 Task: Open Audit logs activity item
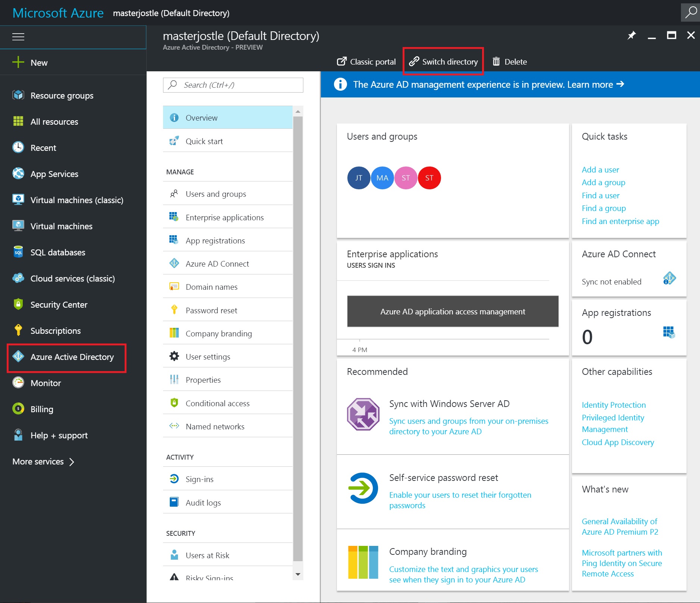(x=228, y=503)
